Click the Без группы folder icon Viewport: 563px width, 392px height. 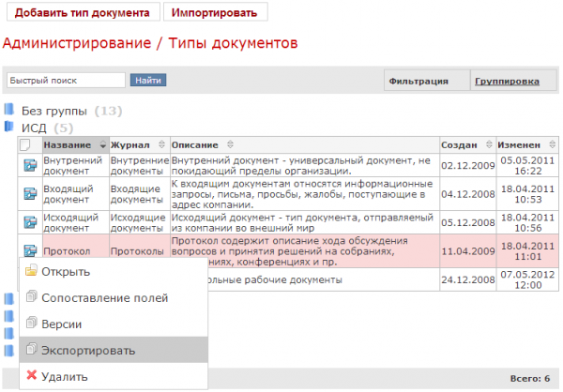click(x=9, y=109)
